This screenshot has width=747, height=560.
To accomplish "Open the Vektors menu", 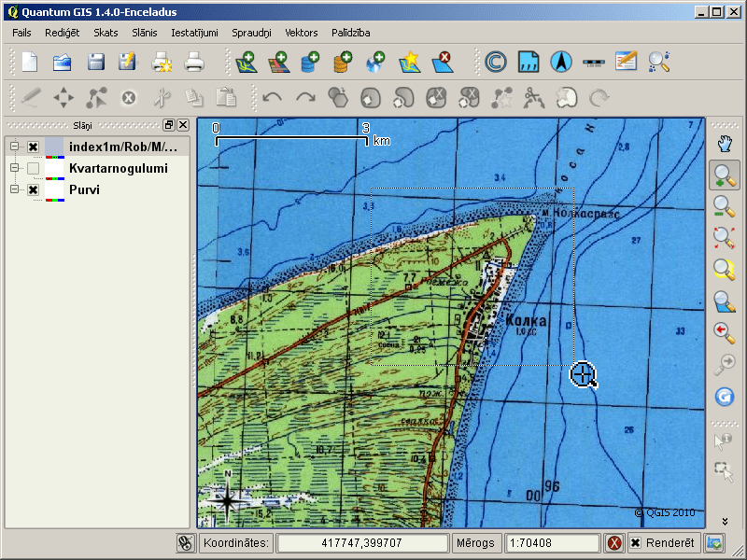I will coord(301,33).
